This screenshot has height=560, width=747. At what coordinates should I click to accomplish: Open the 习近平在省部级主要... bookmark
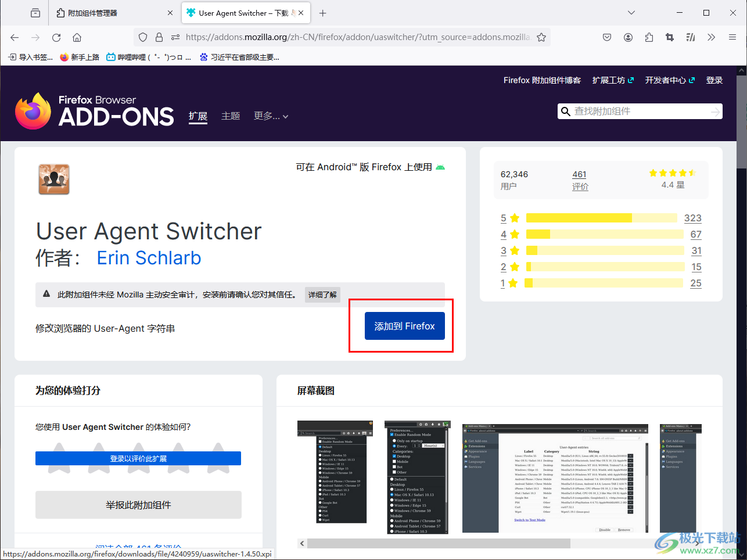239,57
